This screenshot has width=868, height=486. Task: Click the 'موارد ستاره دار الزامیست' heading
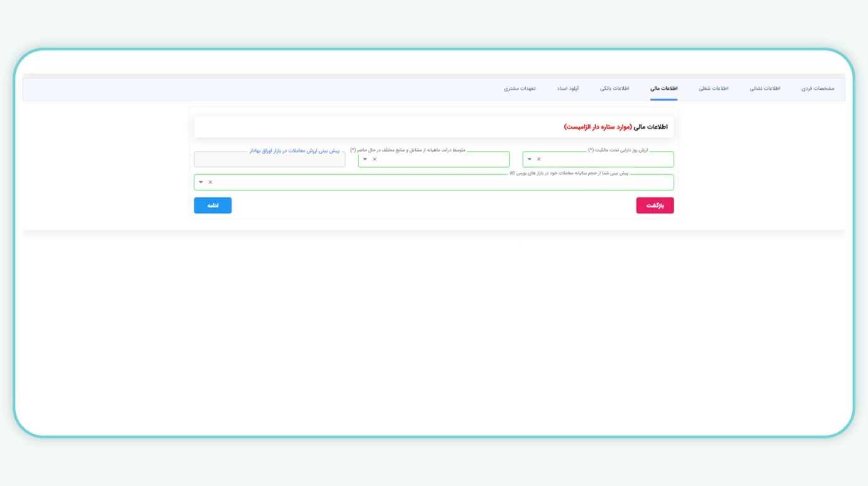598,127
